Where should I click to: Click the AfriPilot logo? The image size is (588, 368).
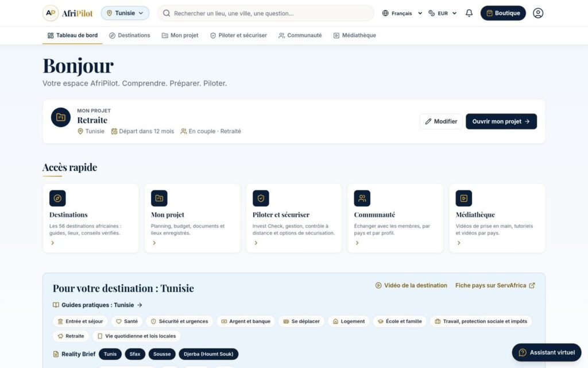68,13
